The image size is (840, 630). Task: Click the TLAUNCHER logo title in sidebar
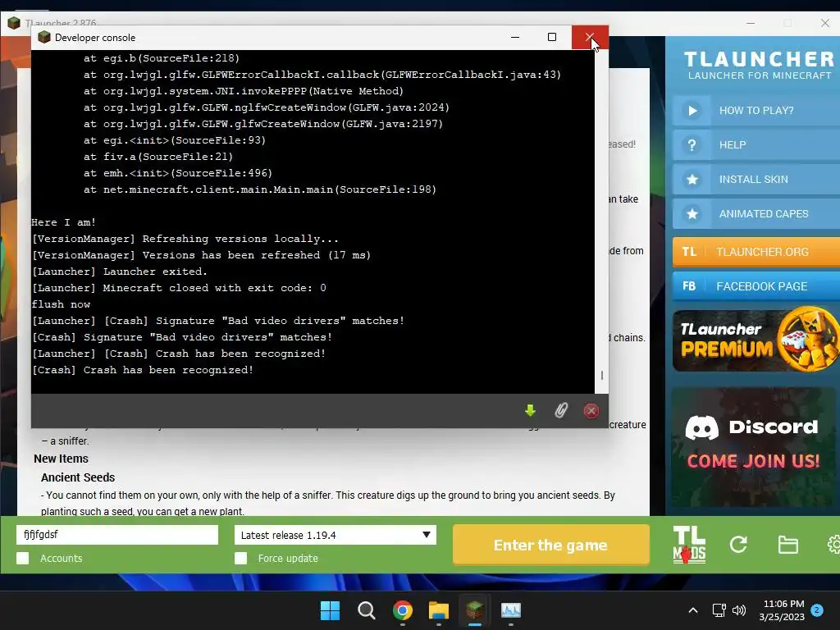pyautogui.click(x=759, y=59)
